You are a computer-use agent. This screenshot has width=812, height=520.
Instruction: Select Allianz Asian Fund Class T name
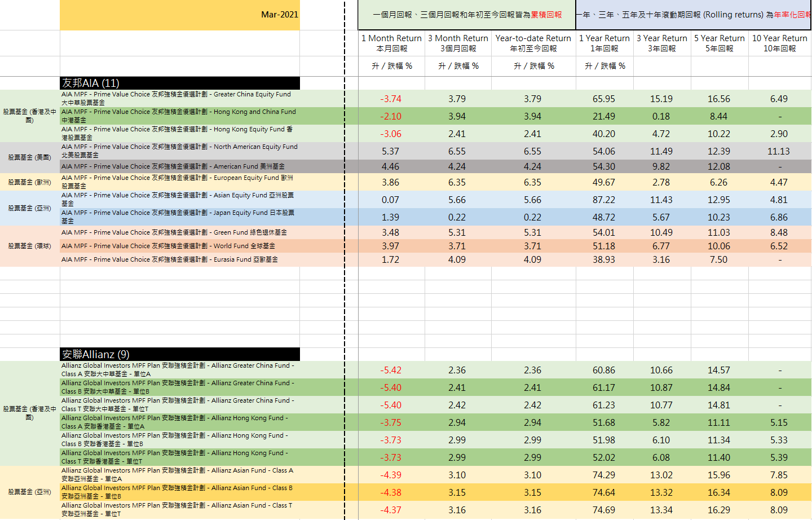(x=180, y=510)
